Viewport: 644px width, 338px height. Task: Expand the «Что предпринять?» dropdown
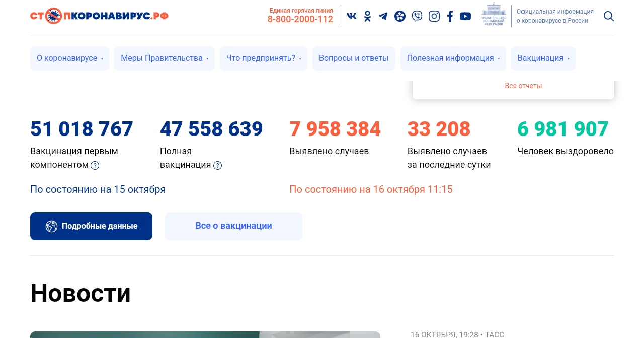264,58
